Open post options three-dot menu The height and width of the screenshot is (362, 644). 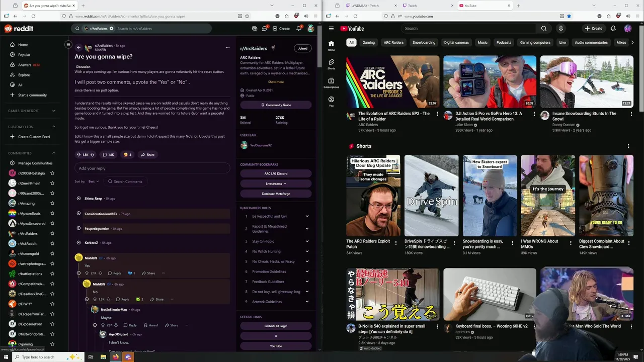(x=227, y=48)
